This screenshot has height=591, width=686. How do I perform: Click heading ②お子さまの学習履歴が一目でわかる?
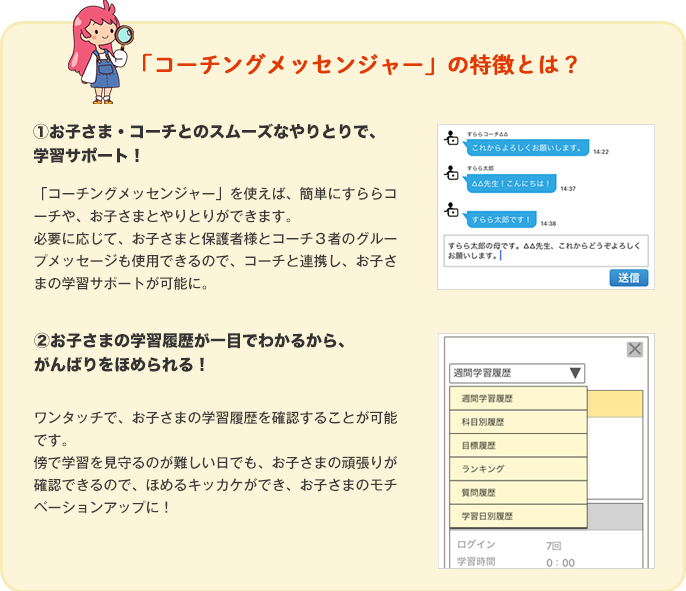(x=189, y=353)
